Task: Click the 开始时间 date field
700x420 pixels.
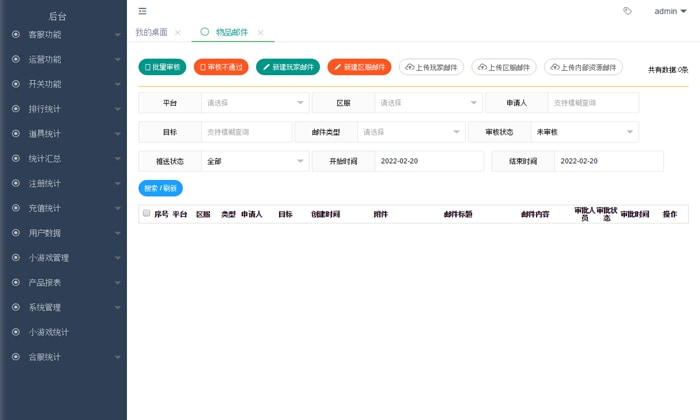Action: click(429, 161)
